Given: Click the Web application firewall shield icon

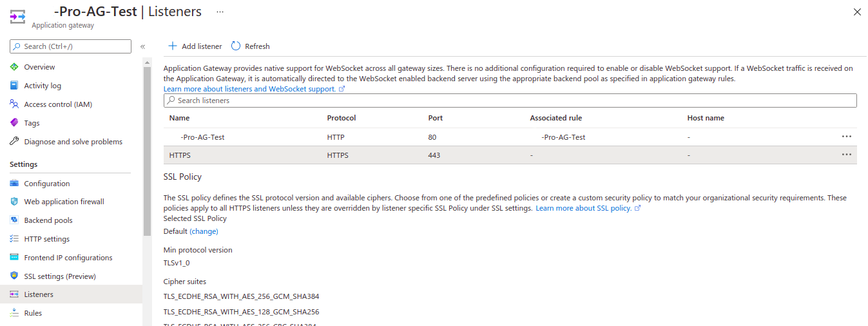Looking at the screenshot, I should coord(14,202).
